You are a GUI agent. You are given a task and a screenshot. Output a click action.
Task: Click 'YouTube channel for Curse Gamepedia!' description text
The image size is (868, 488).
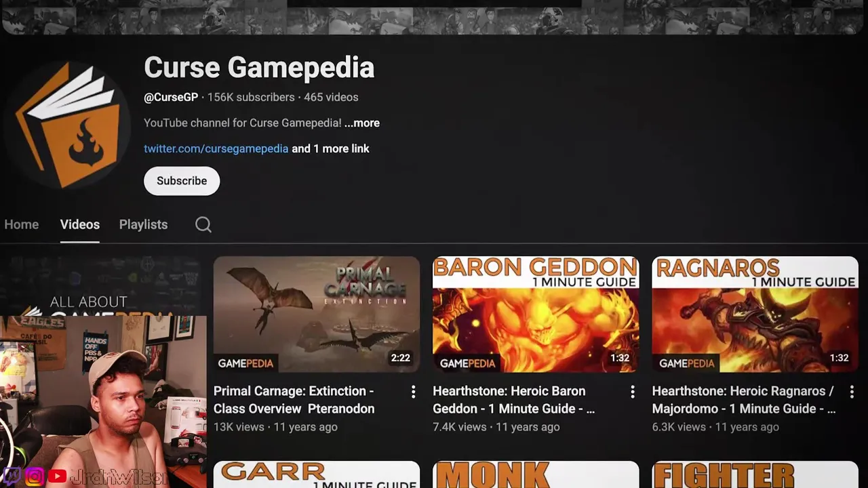click(x=243, y=123)
